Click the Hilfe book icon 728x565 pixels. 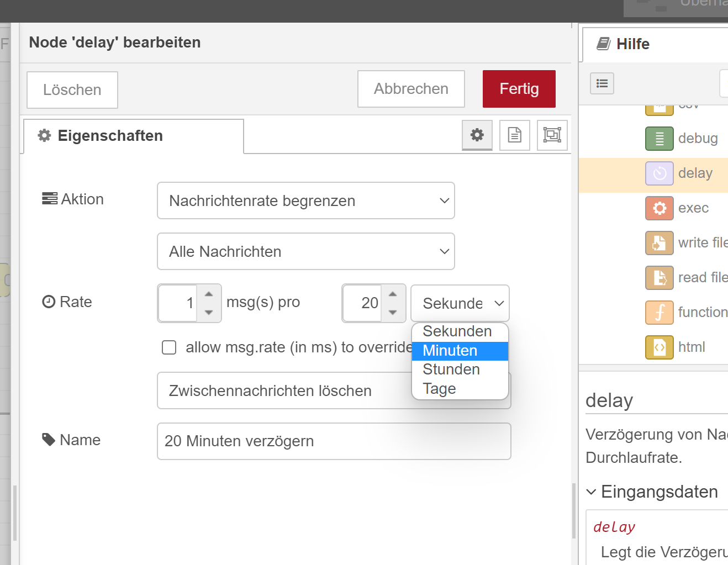coord(604,44)
